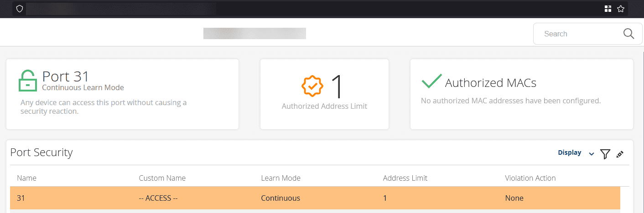This screenshot has height=213, width=644.
Task: Click the pencil edit icon
Action: tap(619, 154)
